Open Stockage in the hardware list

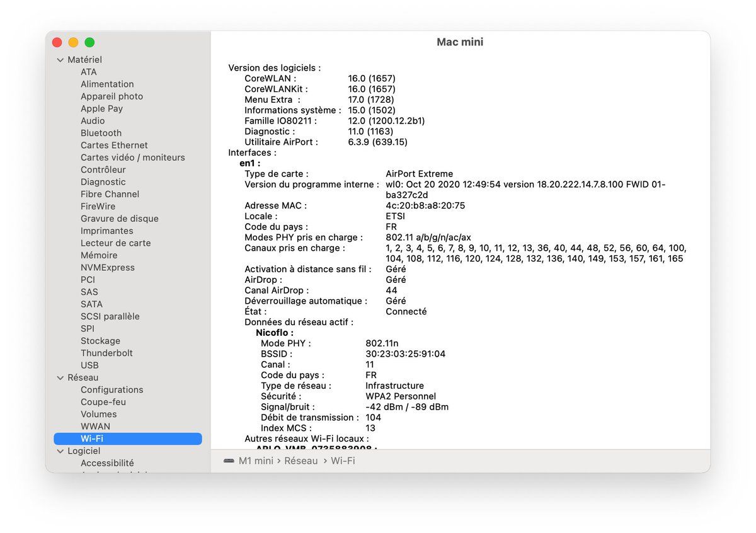coord(100,341)
